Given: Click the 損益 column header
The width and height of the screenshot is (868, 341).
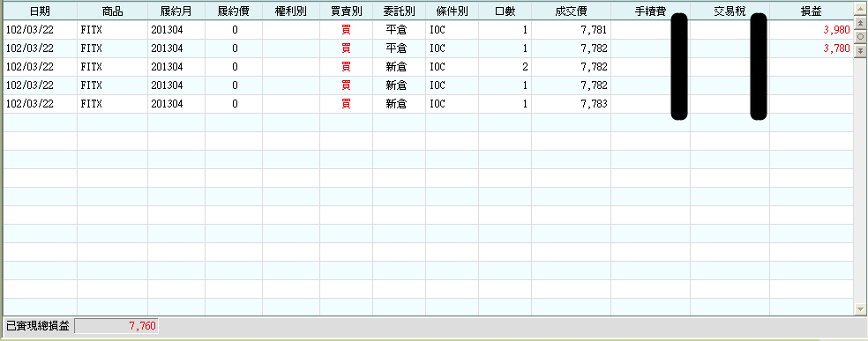Looking at the screenshot, I should tap(811, 11).
